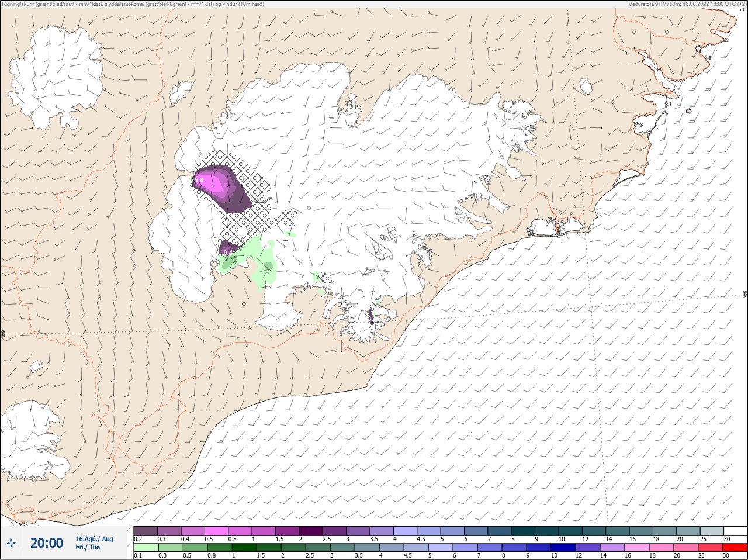Select top legend pink swatch between 0.5 and 0.8
Image resolution: width=748 pixels, height=560 pixels.
[216, 531]
